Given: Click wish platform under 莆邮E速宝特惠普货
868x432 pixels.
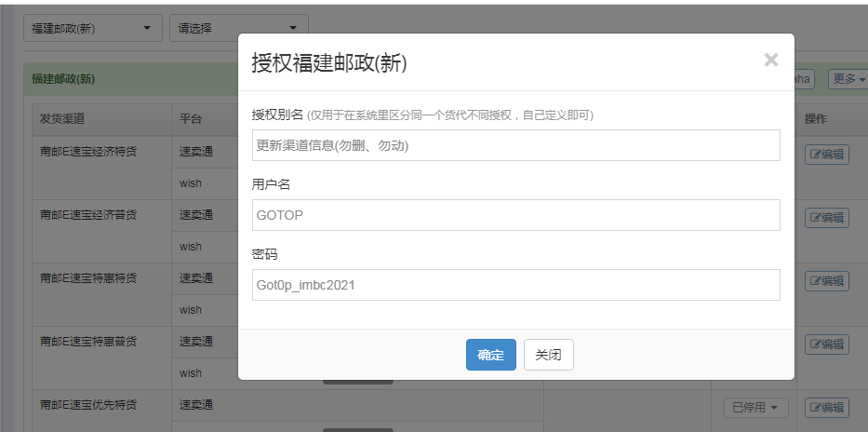Looking at the screenshot, I should click(x=191, y=373).
